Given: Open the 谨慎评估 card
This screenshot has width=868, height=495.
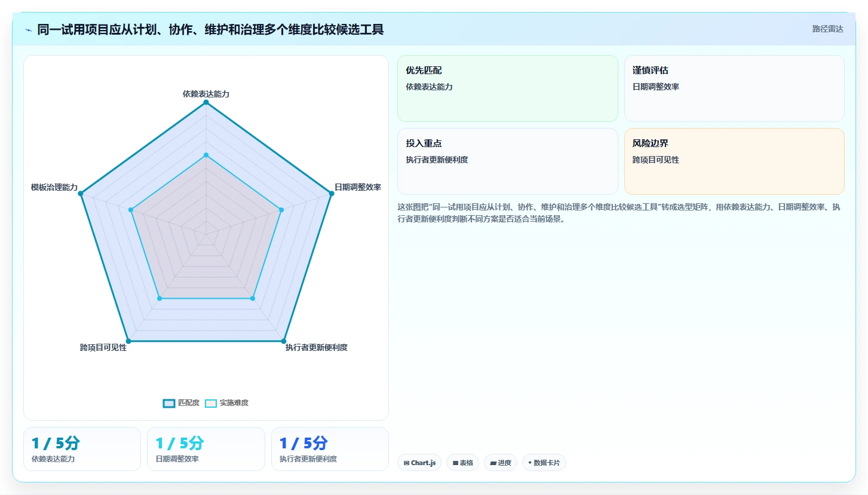Looking at the screenshot, I should click(734, 88).
